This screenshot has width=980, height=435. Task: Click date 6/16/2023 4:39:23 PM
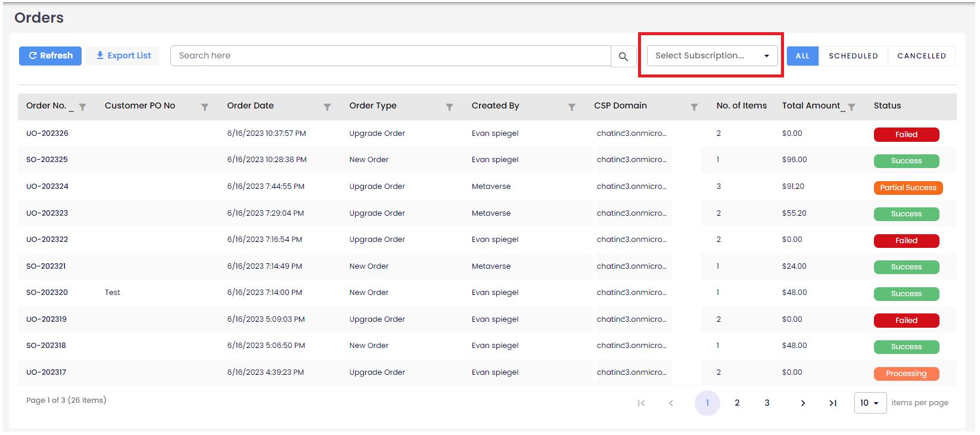pos(265,372)
